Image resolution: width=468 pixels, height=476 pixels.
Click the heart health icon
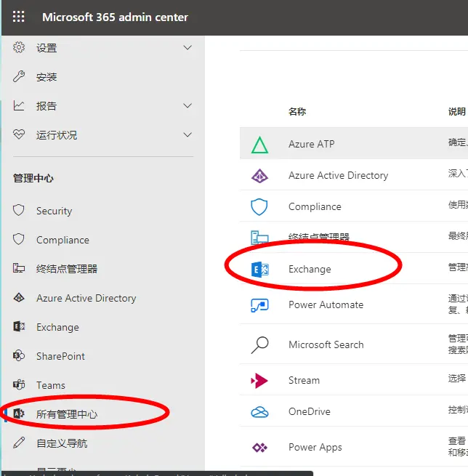[x=19, y=134]
